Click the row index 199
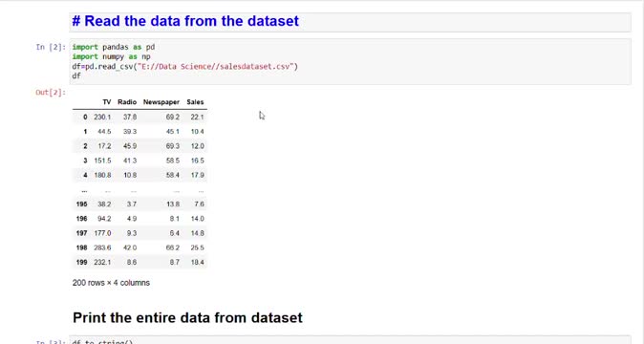644x344 pixels. coord(82,262)
